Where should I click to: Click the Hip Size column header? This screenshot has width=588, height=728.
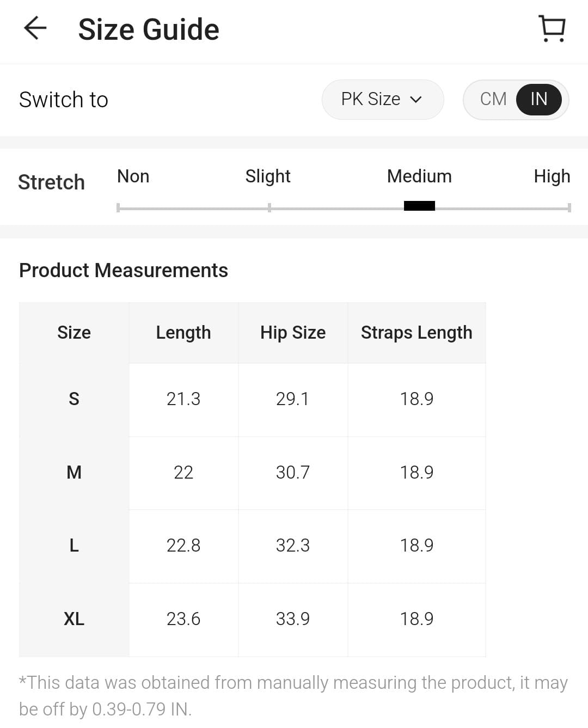[293, 333]
